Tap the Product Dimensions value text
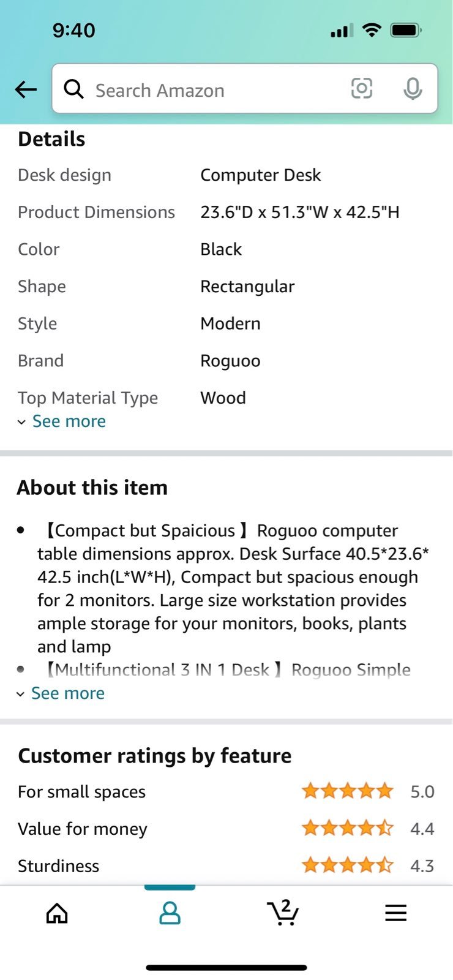 [x=300, y=212]
